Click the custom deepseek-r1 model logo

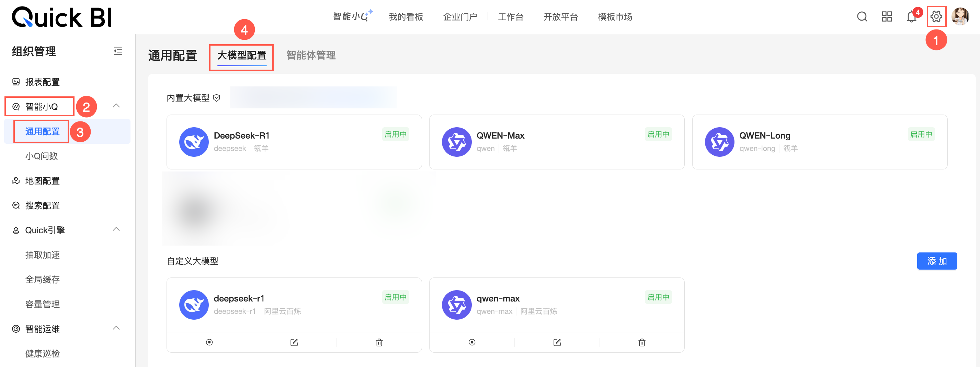coord(194,305)
